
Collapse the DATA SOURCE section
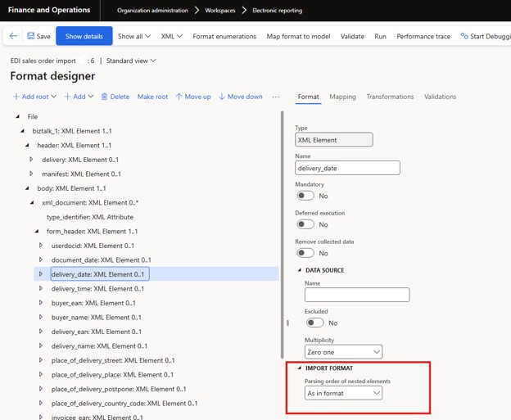(300, 270)
